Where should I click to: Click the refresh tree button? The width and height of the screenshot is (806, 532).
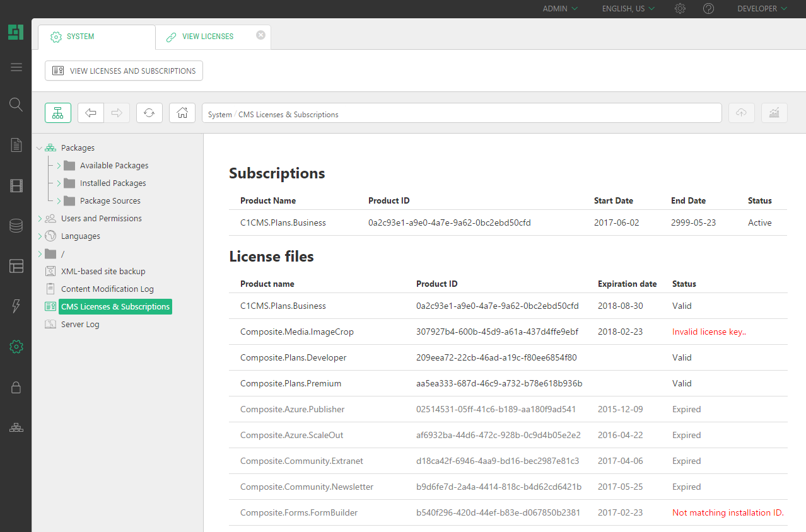(149, 113)
